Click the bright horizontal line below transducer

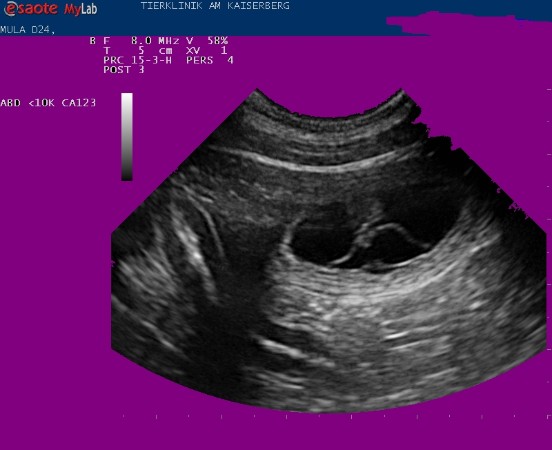coord(317,163)
